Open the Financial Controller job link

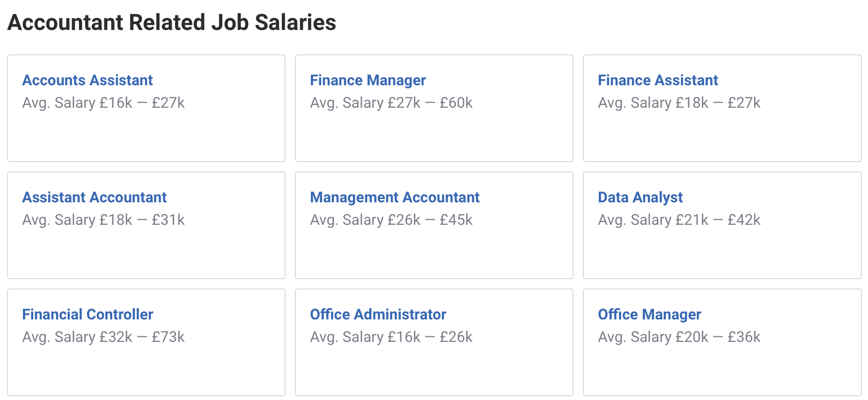(88, 314)
